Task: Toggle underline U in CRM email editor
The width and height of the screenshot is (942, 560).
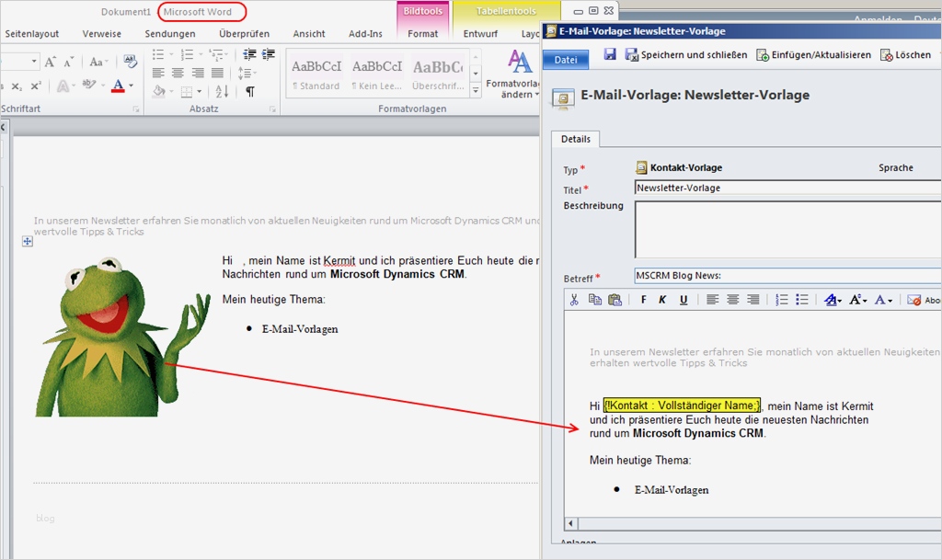Action: (684, 300)
